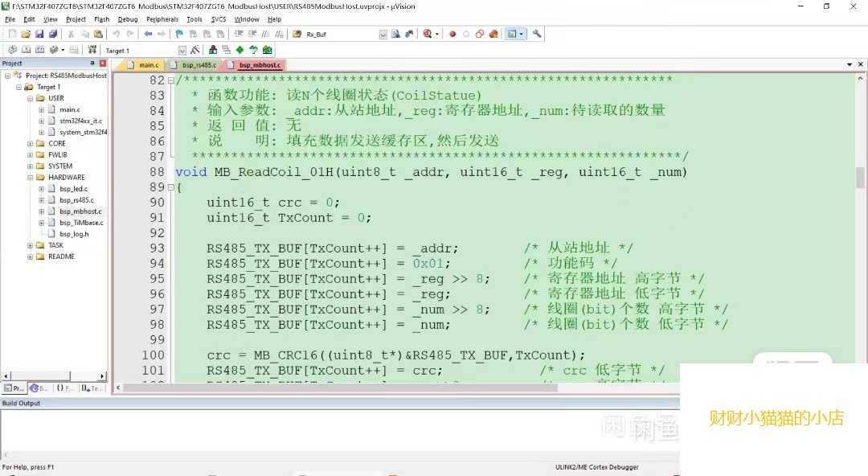The height and width of the screenshot is (476, 868).
Task: Select the Templates tab at panel bottom
Action: pyautogui.click(x=92, y=388)
